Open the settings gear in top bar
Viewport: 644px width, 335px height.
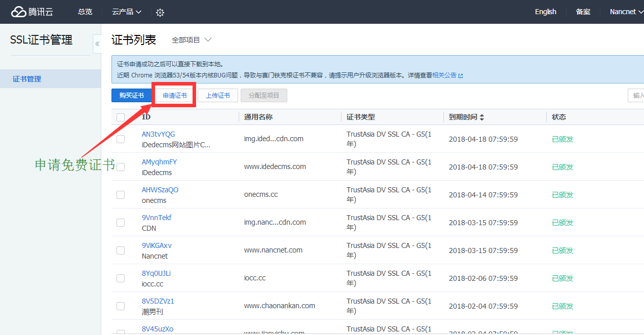tap(160, 12)
